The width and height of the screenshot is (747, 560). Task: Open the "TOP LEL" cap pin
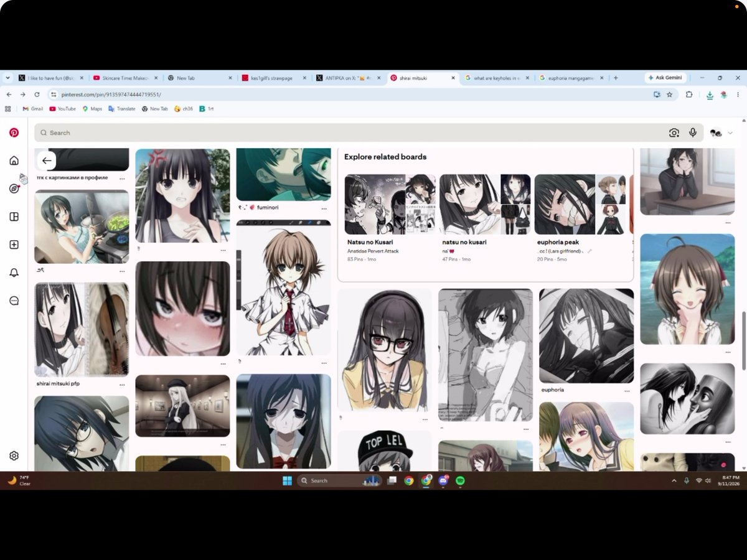[385, 450]
